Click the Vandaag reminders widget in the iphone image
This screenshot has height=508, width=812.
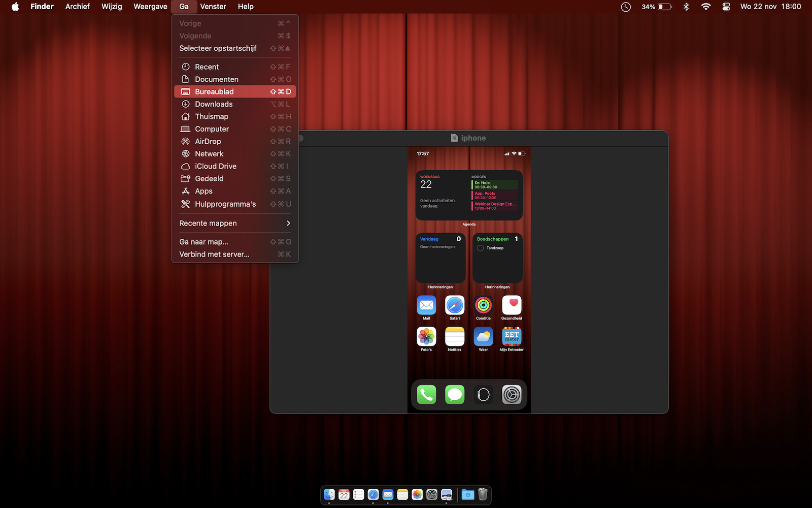click(441, 258)
